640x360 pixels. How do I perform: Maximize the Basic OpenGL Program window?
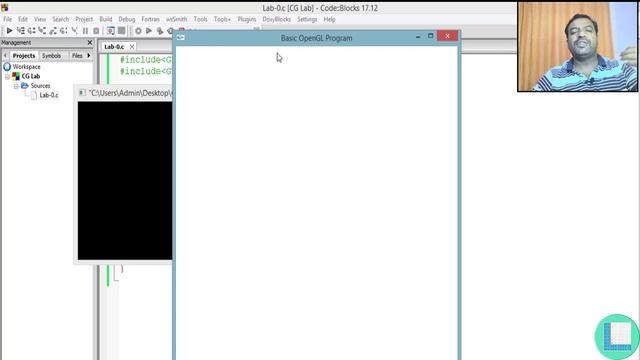coord(430,36)
